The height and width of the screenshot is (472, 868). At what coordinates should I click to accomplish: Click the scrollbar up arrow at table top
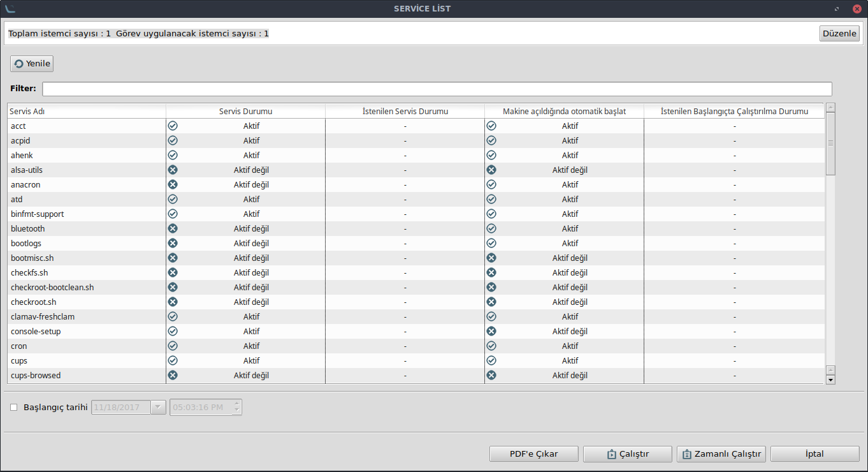[x=830, y=107]
